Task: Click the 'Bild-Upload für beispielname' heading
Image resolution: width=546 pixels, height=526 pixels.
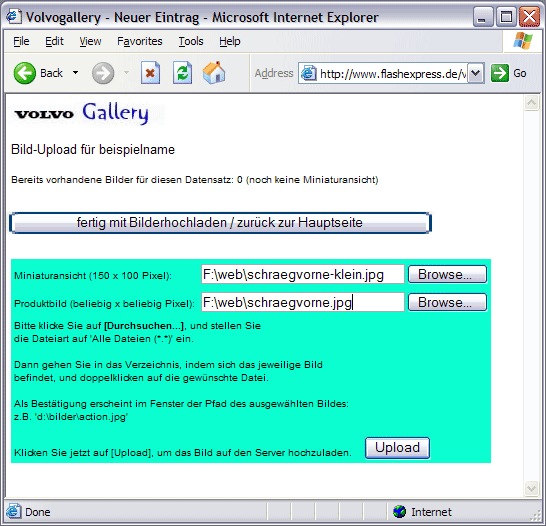Action: click(93, 150)
